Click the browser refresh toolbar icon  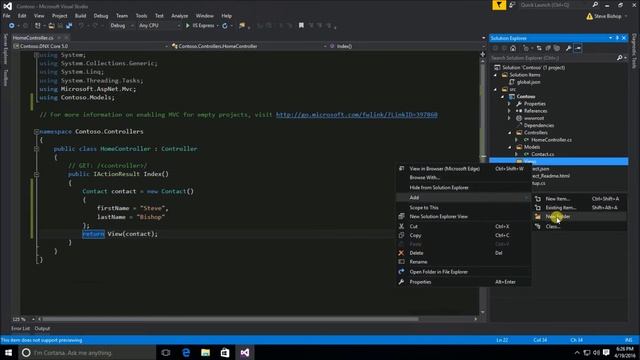[224, 26]
